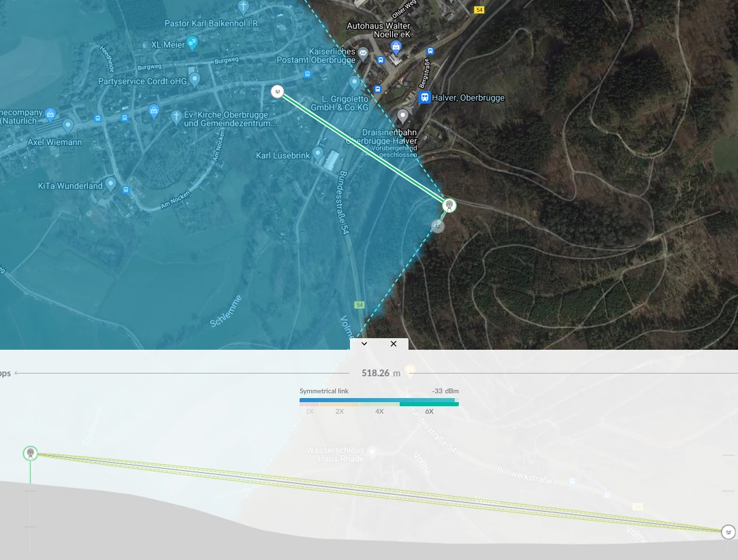Click the Schlemme map label
This screenshot has width=738, height=560.
point(226,311)
